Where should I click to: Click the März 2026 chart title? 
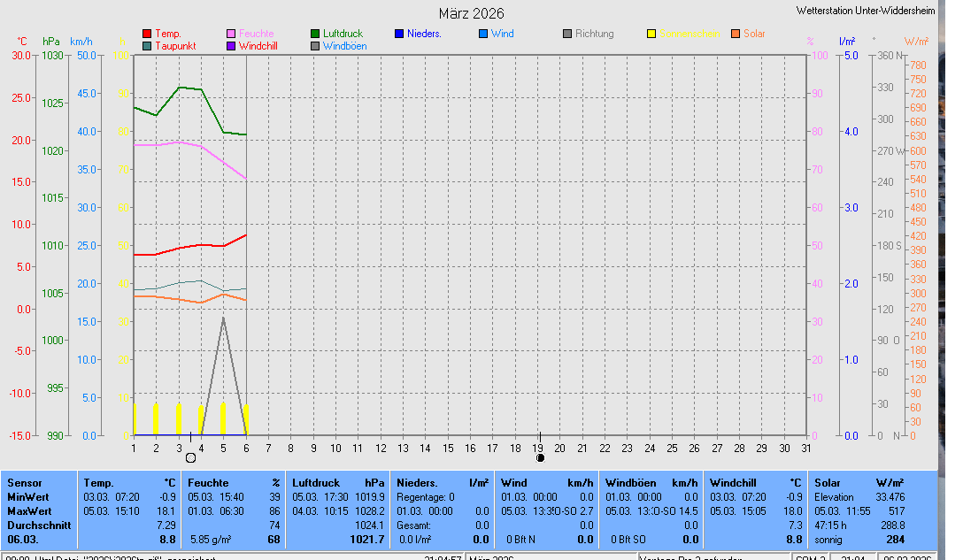pyautogui.click(x=472, y=13)
